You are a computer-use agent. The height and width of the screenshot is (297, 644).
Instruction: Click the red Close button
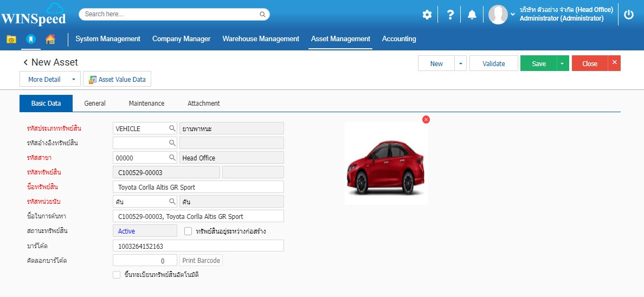(x=590, y=63)
